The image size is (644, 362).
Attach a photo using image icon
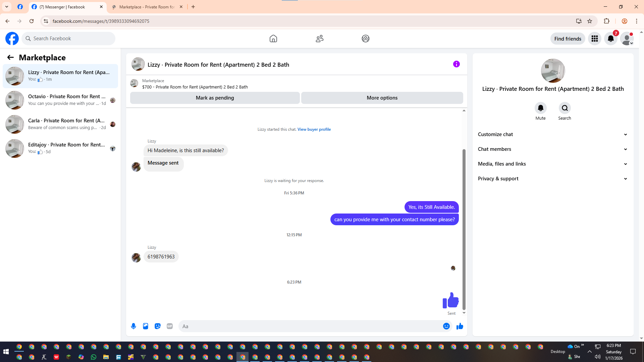(x=146, y=326)
